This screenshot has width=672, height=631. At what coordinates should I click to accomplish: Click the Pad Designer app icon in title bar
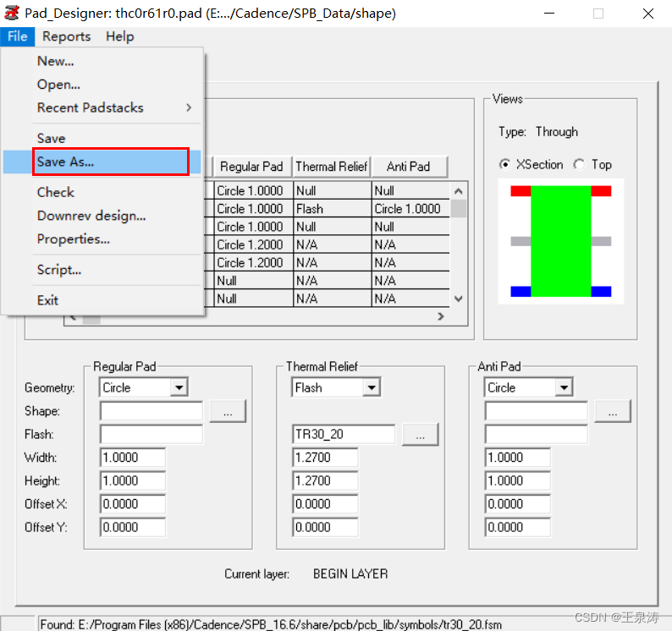click(x=12, y=13)
